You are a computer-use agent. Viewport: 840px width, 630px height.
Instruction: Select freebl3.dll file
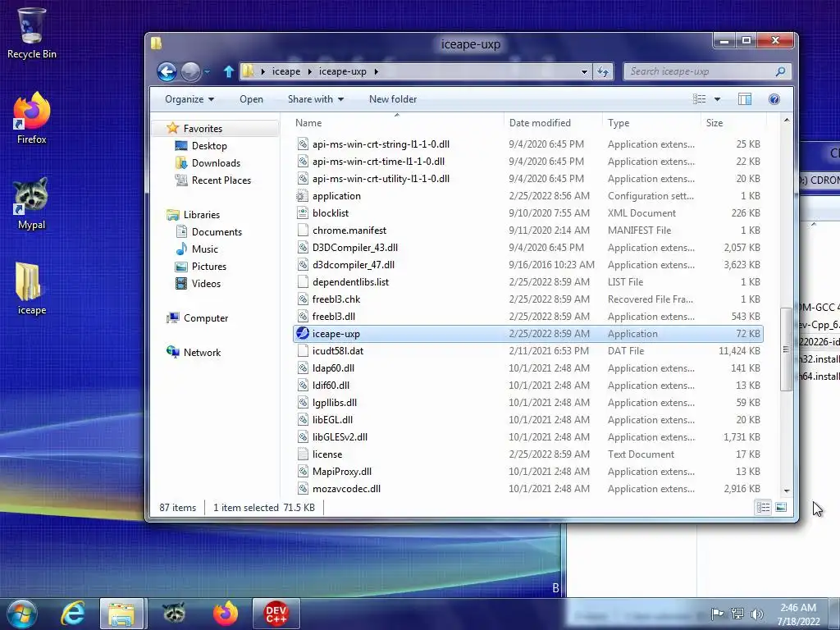click(x=333, y=317)
